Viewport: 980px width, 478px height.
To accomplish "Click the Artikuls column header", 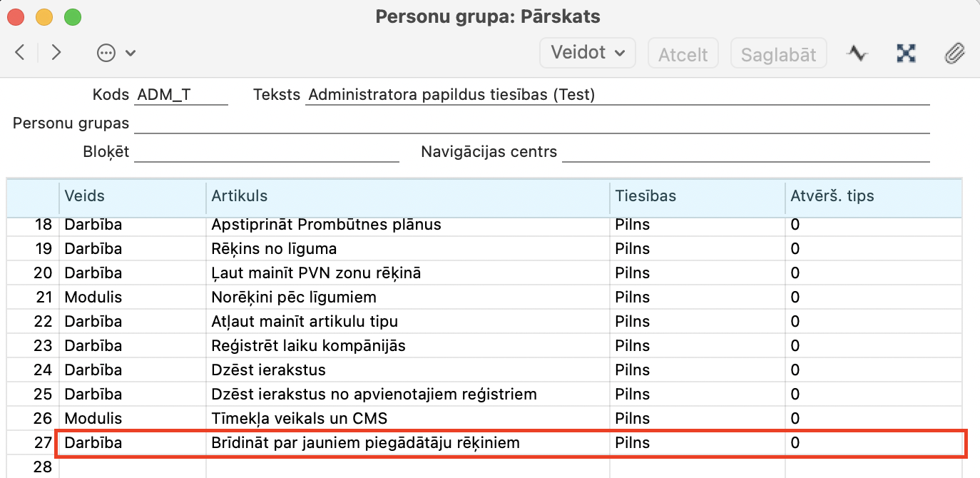I will pos(407,195).
